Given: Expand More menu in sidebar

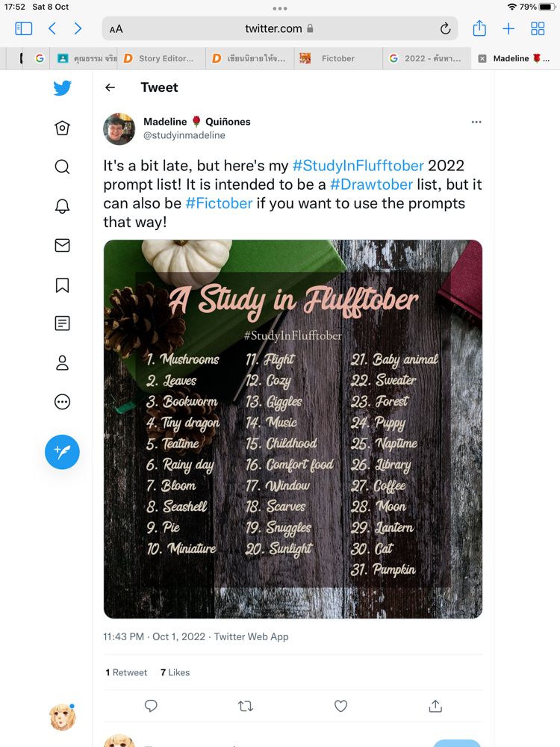Looking at the screenshot, I should tap(63, 402).
